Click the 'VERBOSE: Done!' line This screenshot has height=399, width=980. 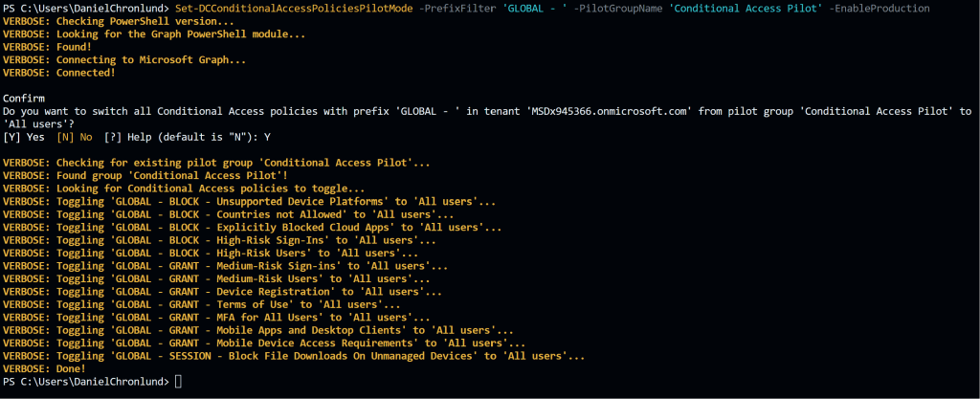tap(44, 368)
